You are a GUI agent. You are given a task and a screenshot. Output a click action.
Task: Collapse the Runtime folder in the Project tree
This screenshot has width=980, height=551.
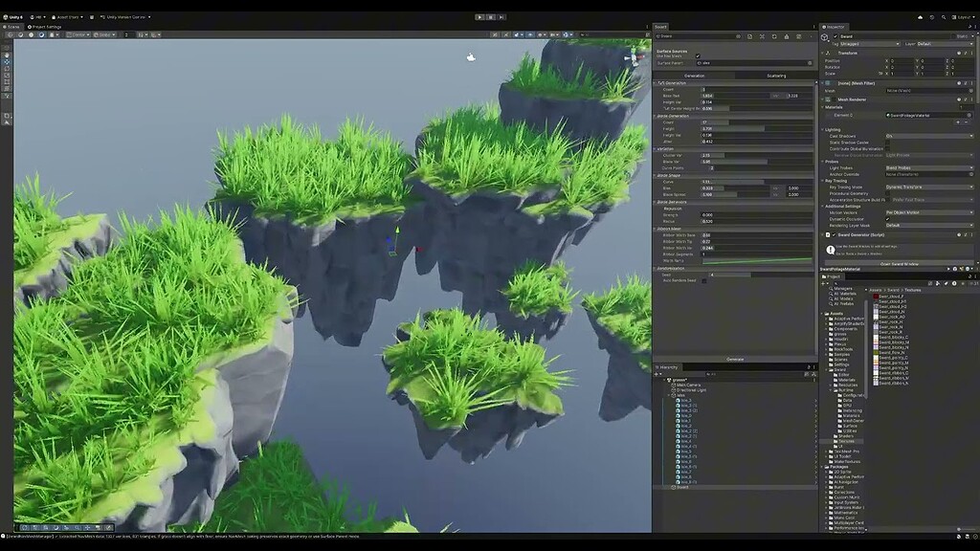(830, 390)
